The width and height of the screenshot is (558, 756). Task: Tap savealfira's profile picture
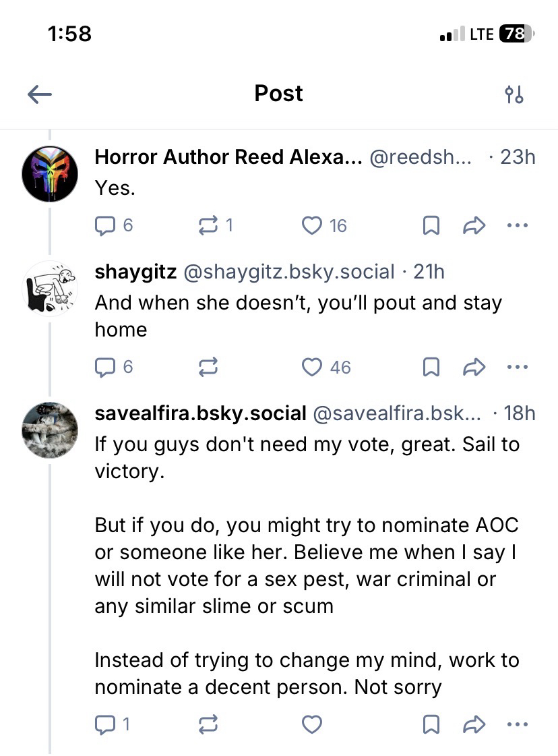51,430
